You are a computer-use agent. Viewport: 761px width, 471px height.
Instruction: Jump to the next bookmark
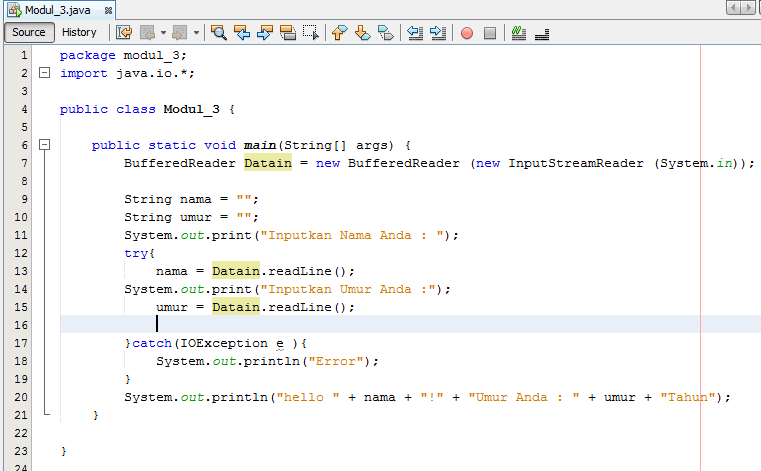(363, 33)
